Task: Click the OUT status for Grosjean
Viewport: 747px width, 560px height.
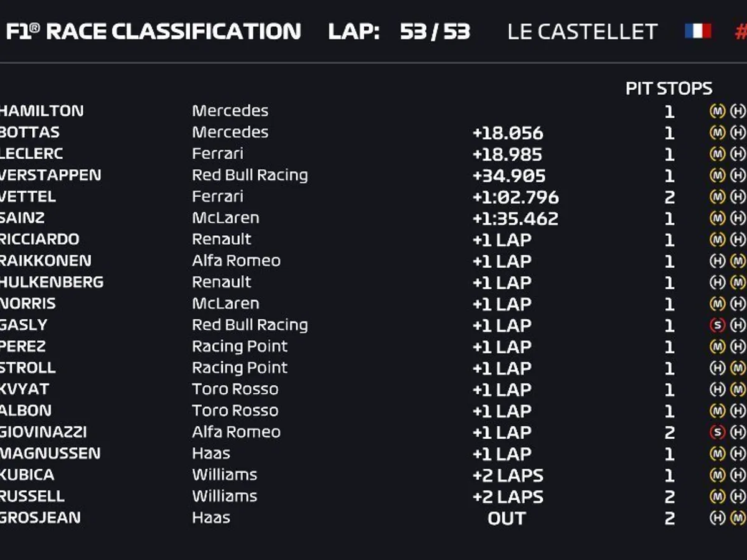Action: coord(507,518)
